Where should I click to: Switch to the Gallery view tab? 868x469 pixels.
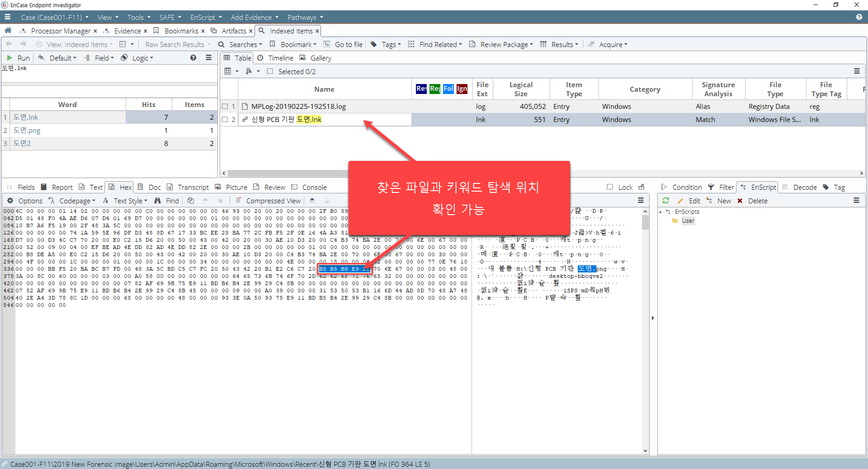pos(316,58)
